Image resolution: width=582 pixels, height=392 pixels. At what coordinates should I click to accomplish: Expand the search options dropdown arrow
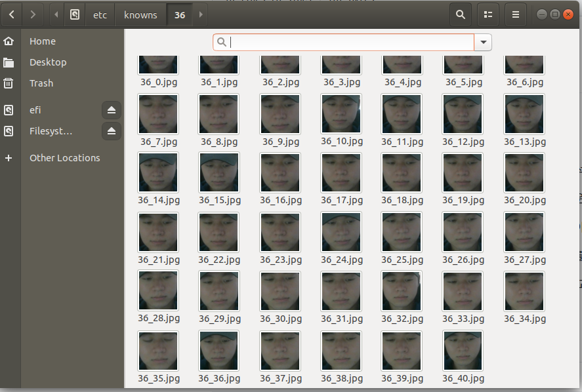click(x=484, y=42)
